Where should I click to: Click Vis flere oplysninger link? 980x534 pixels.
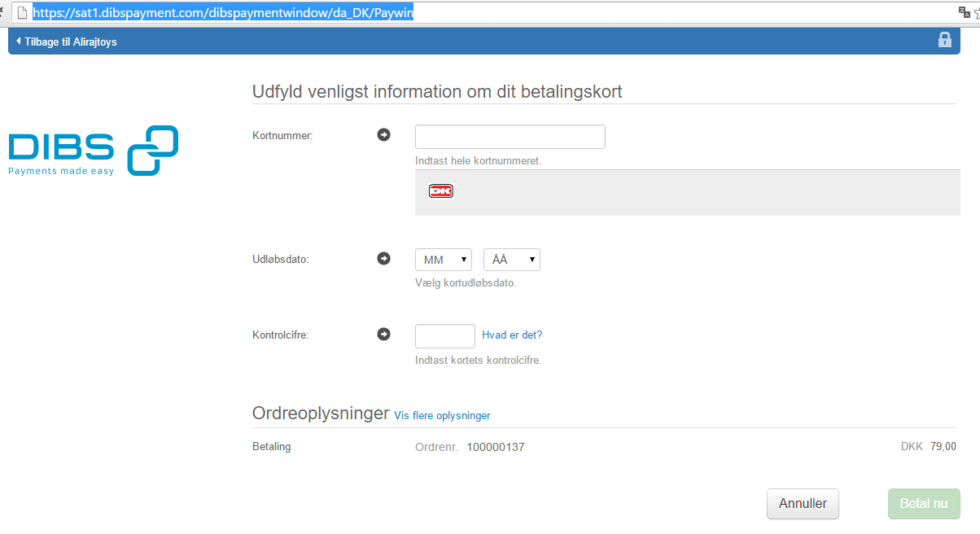tap(442, 415)
